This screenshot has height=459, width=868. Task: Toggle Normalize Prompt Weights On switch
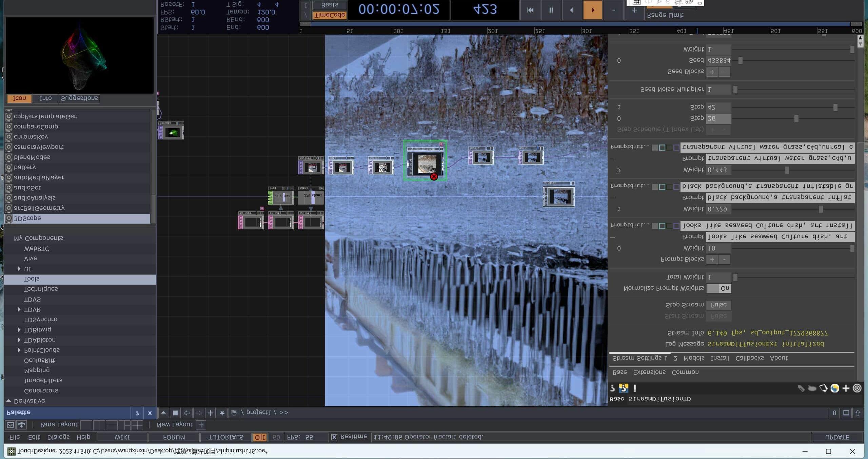718,288
